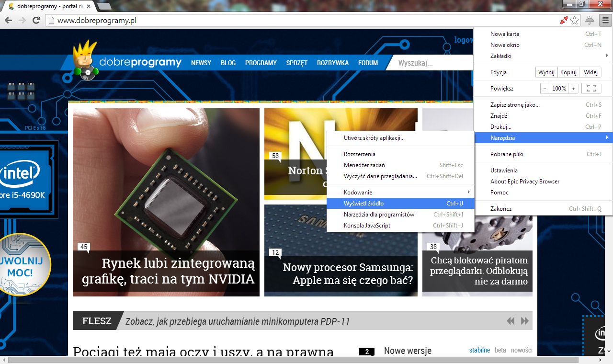Open the Samsung processor article
Image resolution: width=613 pixels, height=364 pixels.
tap(341, 250)
